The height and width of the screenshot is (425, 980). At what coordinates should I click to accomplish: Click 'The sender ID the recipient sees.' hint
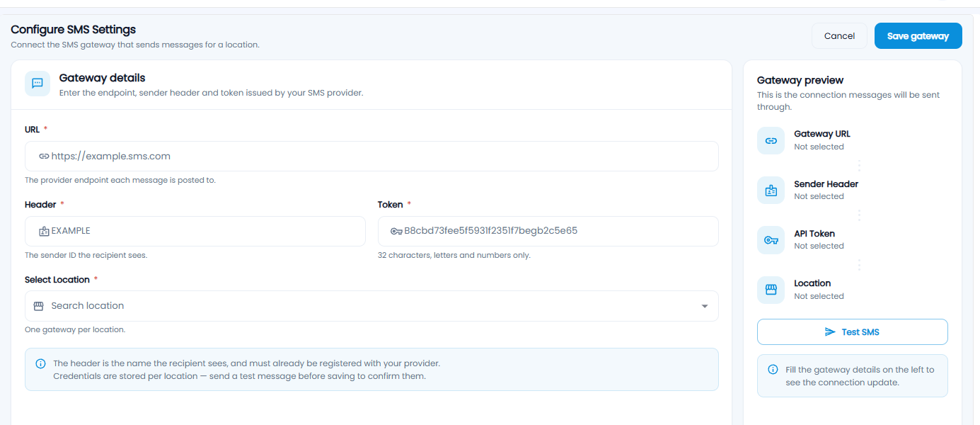86,255
